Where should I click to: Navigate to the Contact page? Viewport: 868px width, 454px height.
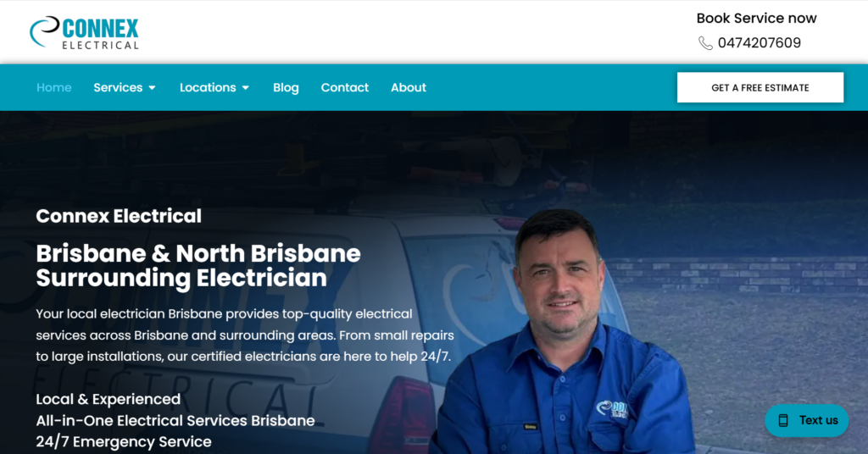[344, 87]
